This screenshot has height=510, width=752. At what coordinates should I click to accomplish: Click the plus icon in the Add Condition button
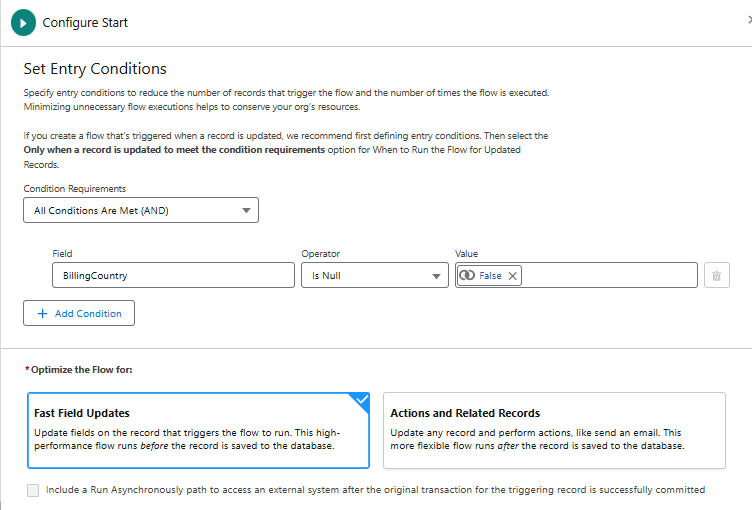[42, 313]
